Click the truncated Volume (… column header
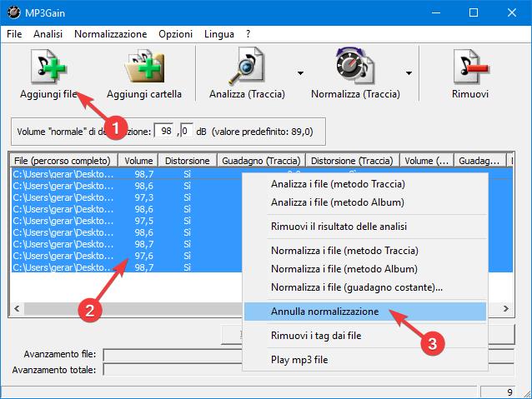 pyautogui.click(x=426, y=160)
